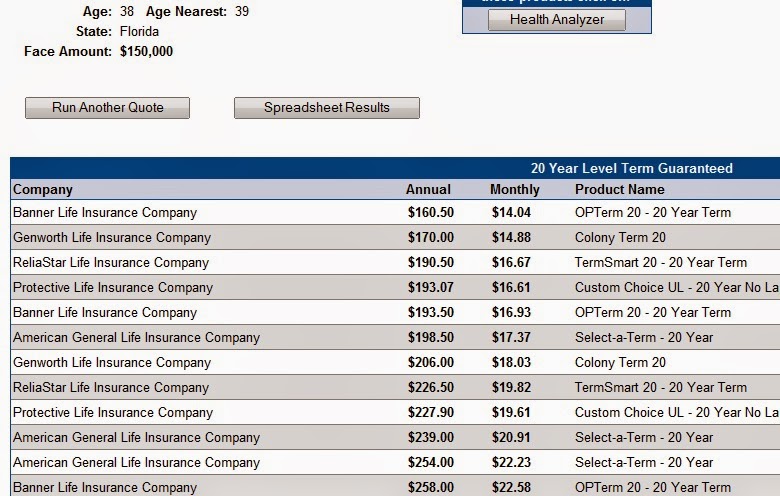The height and width of the screenshot is (496, 780).
Task: Click the Face Amount $150,000 value
Action: point(146,51)
